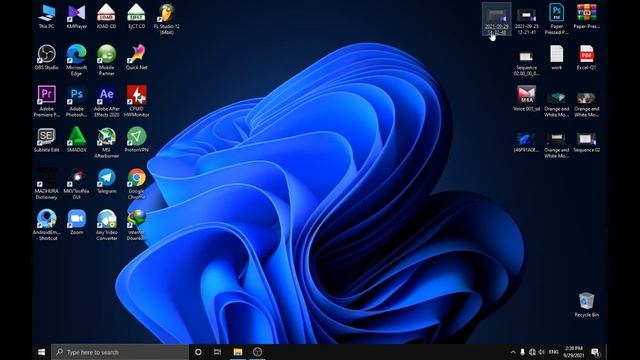Screen dimensions: 640x360
Task: Click the Type here to search box
Action: 120,352
